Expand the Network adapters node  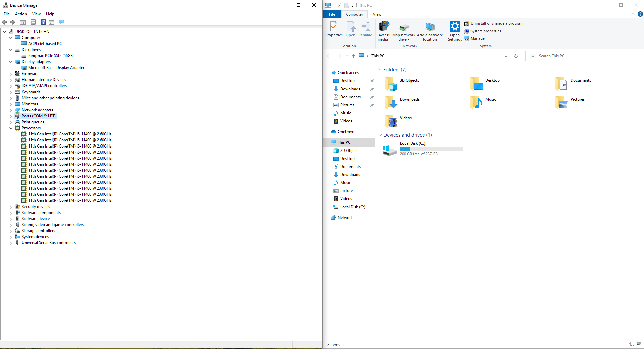(11, 110)
